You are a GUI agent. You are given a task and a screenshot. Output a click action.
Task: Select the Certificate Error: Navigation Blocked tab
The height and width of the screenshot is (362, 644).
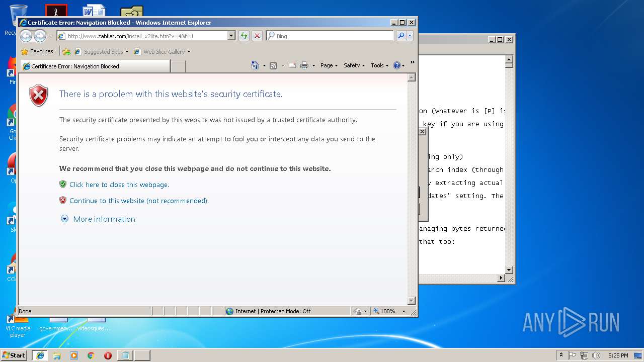coord(95,66)
